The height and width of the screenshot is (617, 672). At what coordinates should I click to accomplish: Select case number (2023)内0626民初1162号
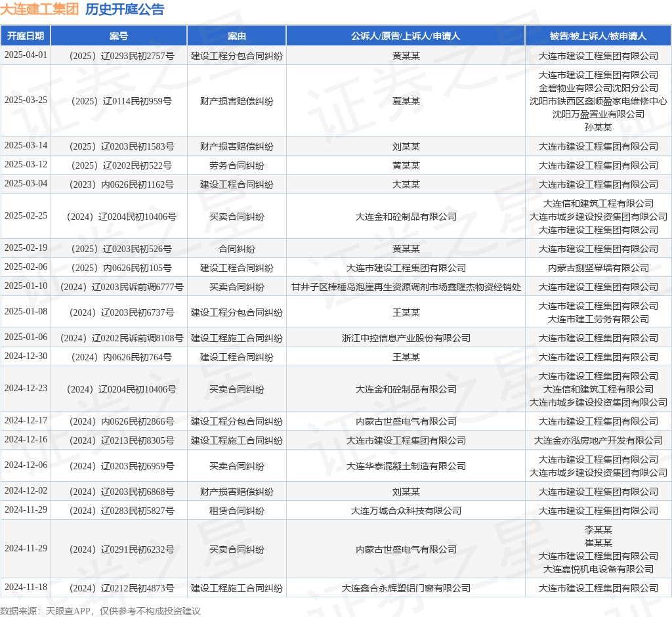pyautogui.click(x=121, y=185)
